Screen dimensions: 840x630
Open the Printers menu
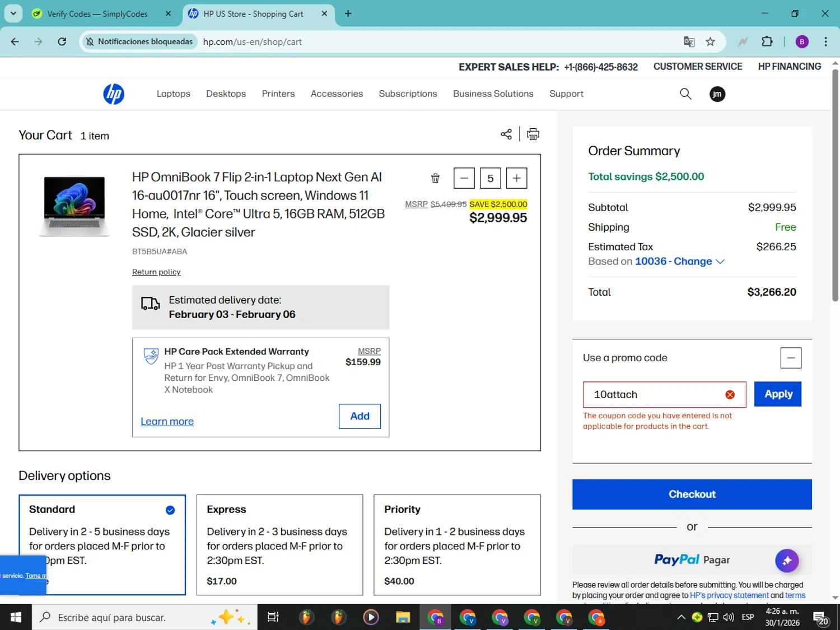(x=278, y=94)
